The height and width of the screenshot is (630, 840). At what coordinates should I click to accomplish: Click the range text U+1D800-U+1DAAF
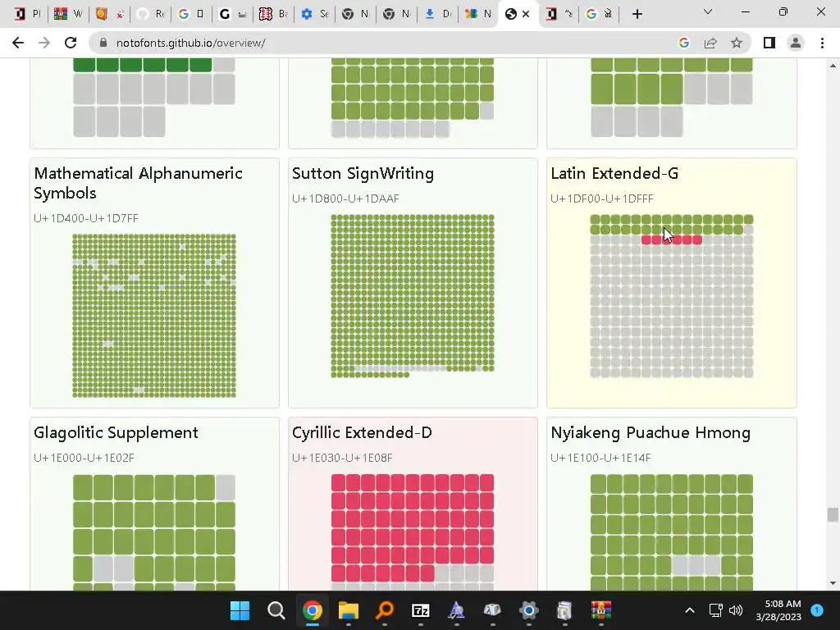point(345,199)
